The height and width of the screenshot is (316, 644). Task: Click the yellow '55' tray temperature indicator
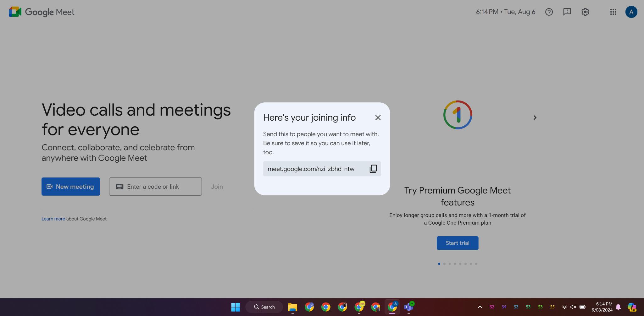pyautogui.click(x=552, y=307)
